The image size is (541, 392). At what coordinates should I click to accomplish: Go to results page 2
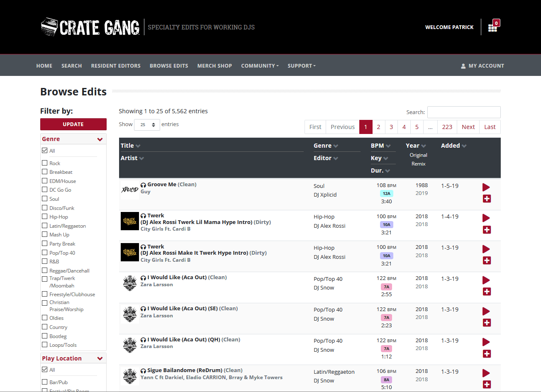[x=378, y=127]
